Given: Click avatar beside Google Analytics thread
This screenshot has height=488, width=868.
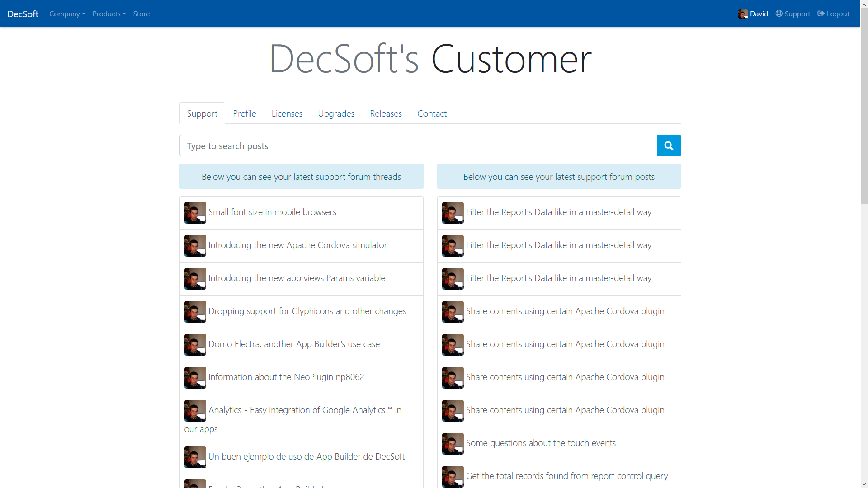Looking at the screenshot, I should [x=195, y=410].
